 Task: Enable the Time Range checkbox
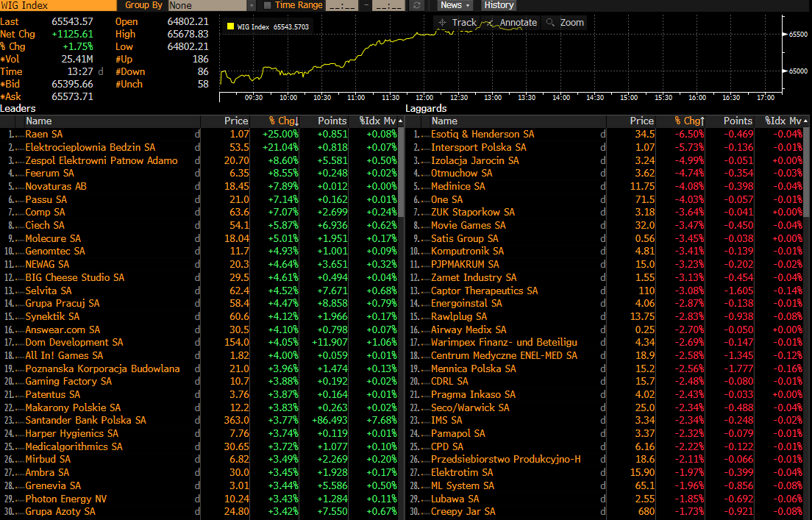coord(268,5)
